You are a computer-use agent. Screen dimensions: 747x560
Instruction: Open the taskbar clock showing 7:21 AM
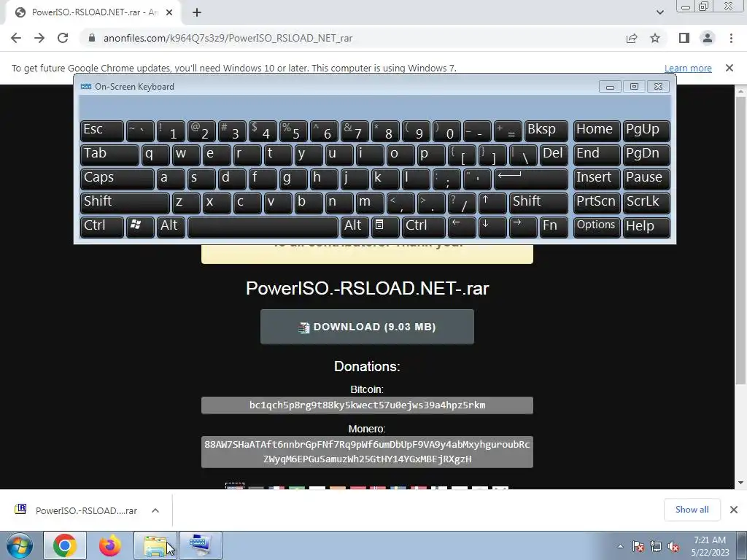(710, 546)
